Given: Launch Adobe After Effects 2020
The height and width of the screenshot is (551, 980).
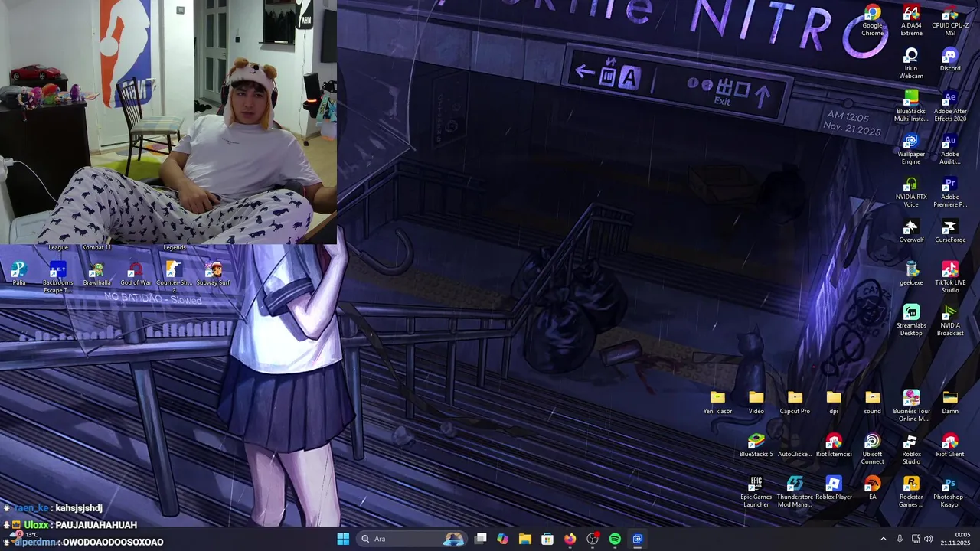Looking at the screenshot, I should pos(950,106).
